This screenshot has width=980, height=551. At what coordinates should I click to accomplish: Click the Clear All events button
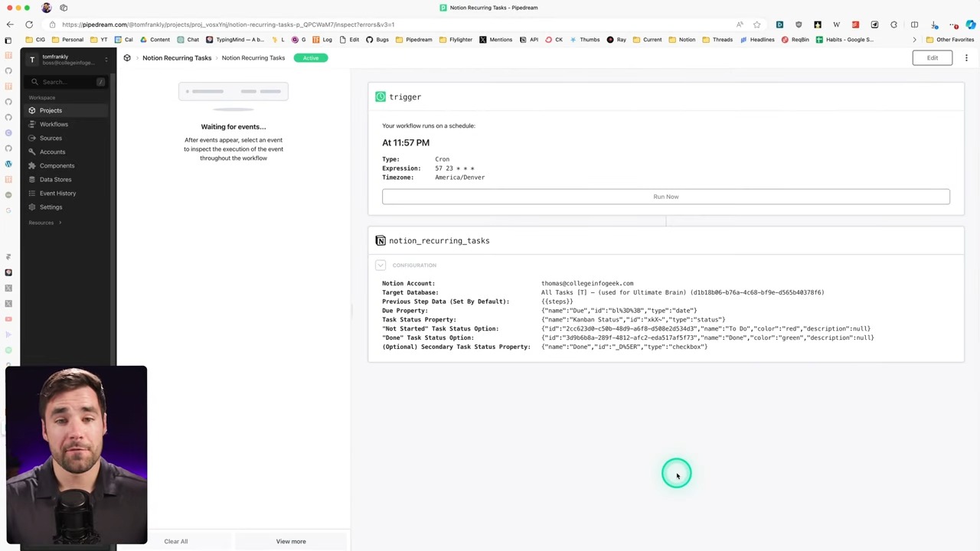[x=175, y=541]
